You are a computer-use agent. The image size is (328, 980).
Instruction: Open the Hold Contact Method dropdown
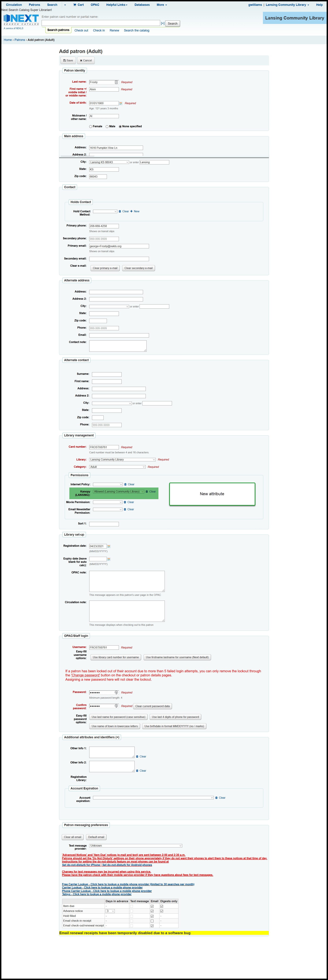(x=105, y=212)
